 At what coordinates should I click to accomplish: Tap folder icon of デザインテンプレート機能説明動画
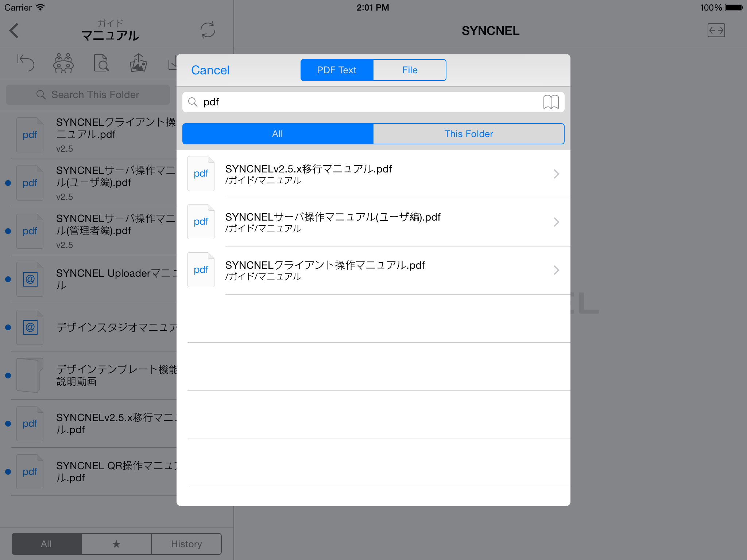coord(30,376)
